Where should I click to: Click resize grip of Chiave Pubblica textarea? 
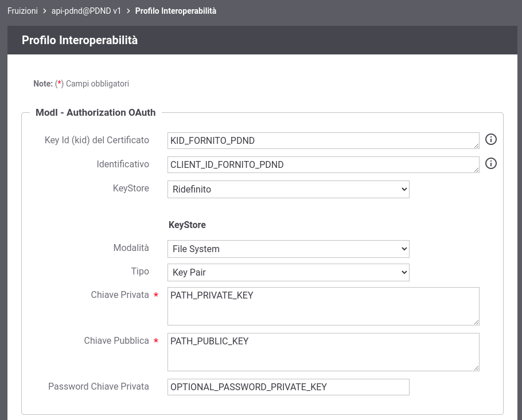coord(476,368)
